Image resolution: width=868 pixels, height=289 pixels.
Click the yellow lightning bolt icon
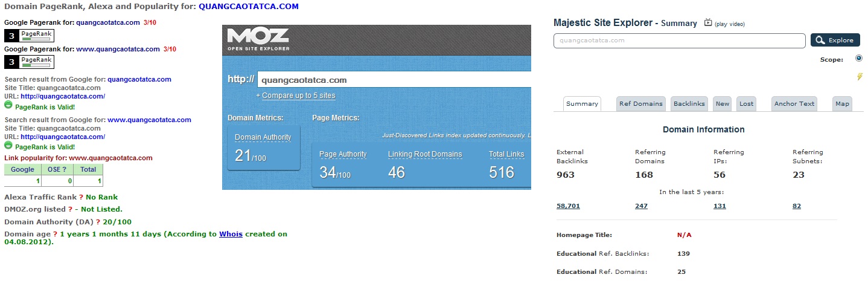[x=860, y=77]
